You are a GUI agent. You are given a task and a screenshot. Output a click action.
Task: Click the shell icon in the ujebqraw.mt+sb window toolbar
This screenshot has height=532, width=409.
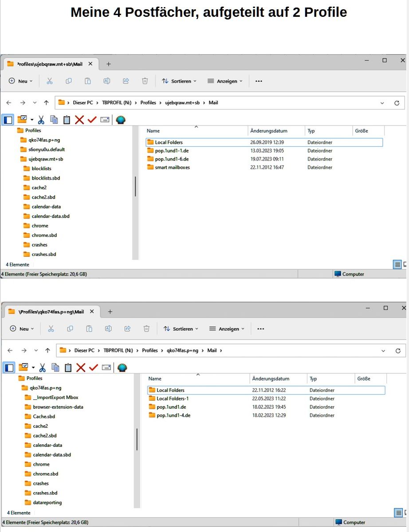tap(121, 120)
